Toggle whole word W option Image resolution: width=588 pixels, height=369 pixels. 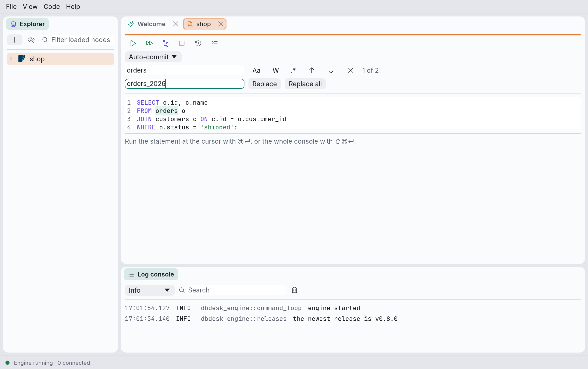point(276,71)
